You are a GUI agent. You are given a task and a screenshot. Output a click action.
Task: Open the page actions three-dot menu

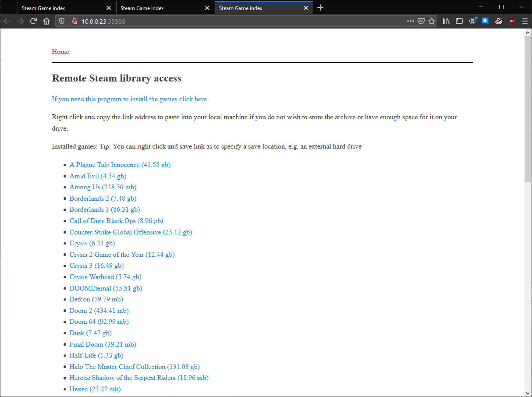tap(410, 21)
